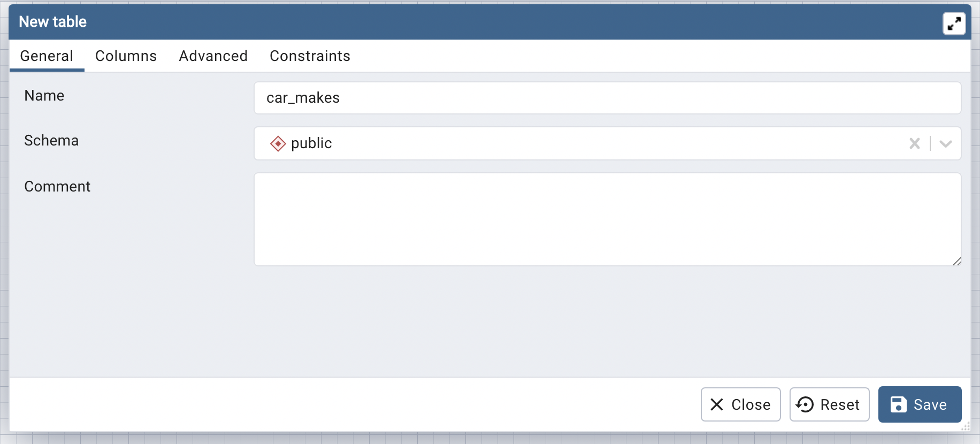Open the Schema combo box showing public

pos(588,143)
